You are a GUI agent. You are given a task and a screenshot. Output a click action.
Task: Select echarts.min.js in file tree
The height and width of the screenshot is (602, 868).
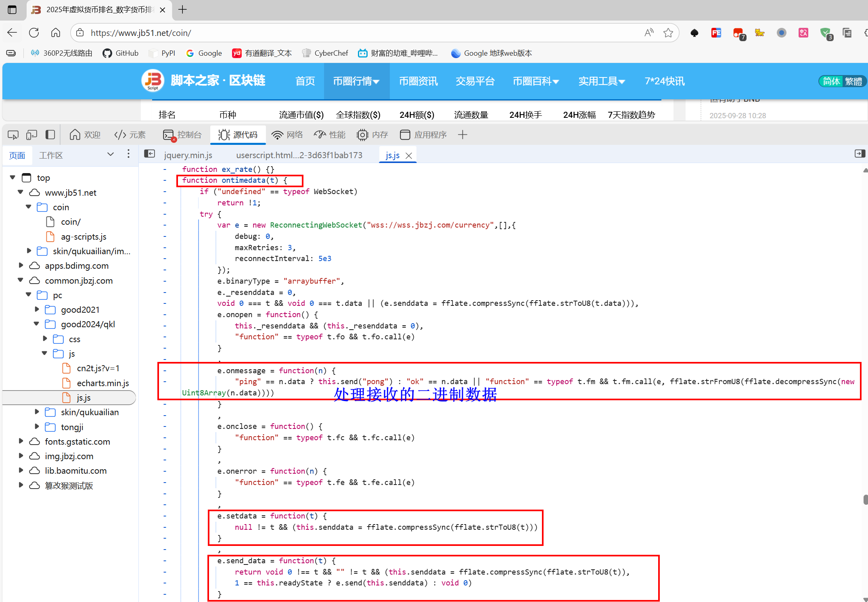pyautogui.click(x=102, y=383)
